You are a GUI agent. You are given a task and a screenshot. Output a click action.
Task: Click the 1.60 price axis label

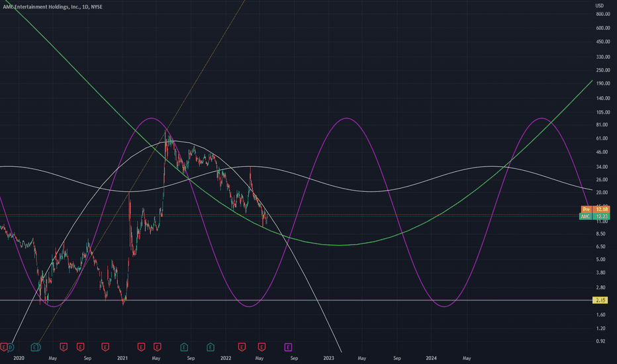(x=601, y=315)
